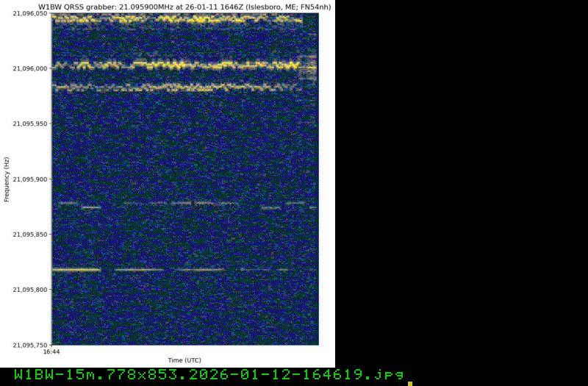
Task: Click the 21,095,900 frequency axis label
Action: tap(30, 179)
